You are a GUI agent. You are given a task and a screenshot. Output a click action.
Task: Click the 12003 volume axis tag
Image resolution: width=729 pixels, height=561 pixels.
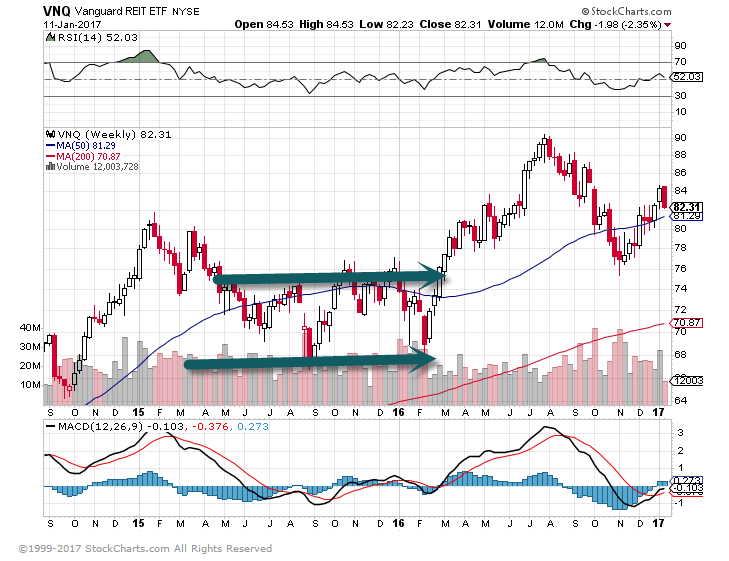tap(686, 381)
